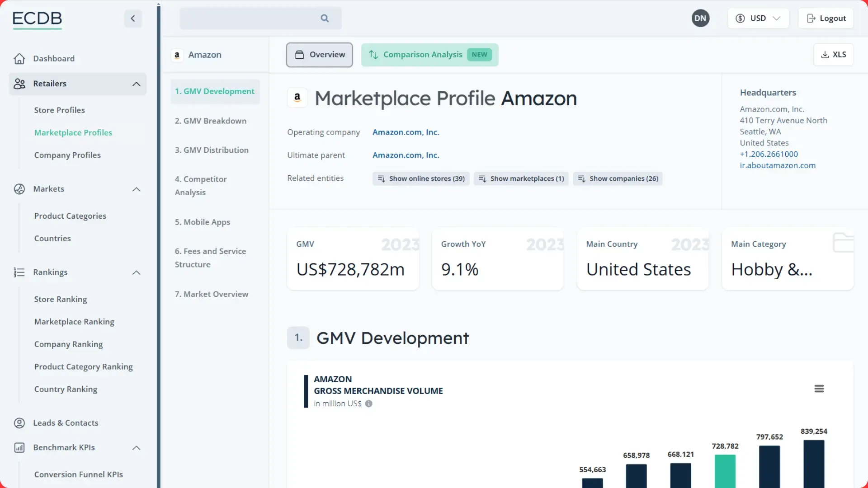Expand Show marketplaces (1)

point(521,178)
